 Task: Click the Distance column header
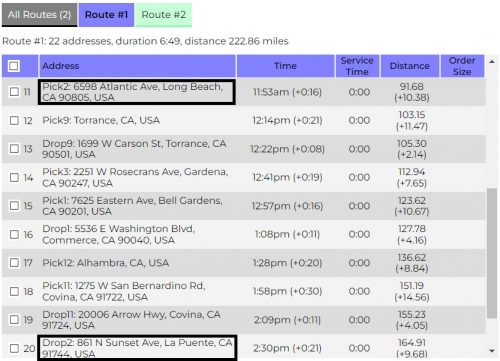coord(410,66)
